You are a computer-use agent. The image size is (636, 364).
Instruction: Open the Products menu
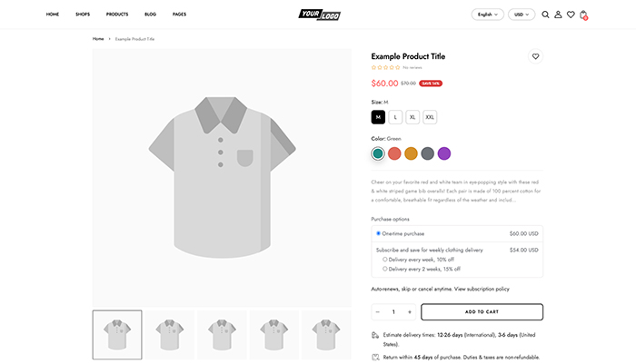click(116, 15)
